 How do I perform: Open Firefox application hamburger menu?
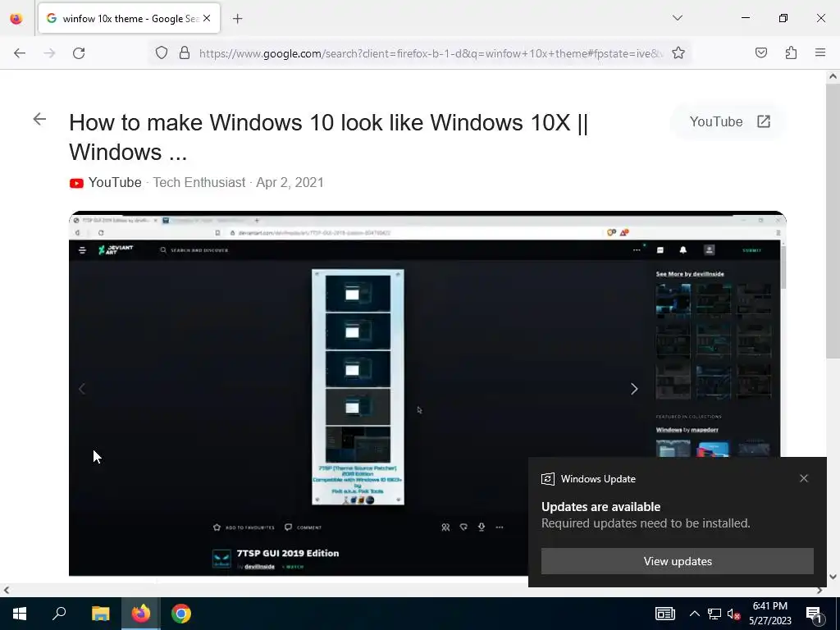820,52
